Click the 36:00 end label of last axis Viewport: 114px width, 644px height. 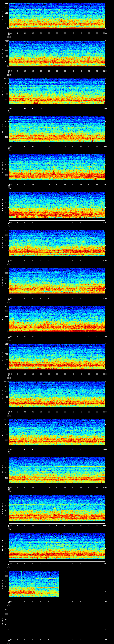(x=105, y=639)
